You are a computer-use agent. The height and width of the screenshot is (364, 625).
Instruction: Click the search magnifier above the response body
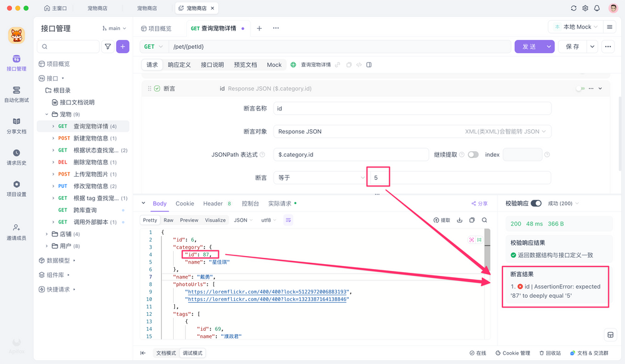(484, 220)
